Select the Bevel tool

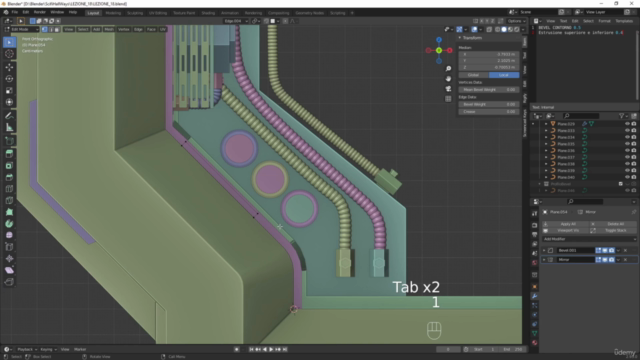coord(9,178)
